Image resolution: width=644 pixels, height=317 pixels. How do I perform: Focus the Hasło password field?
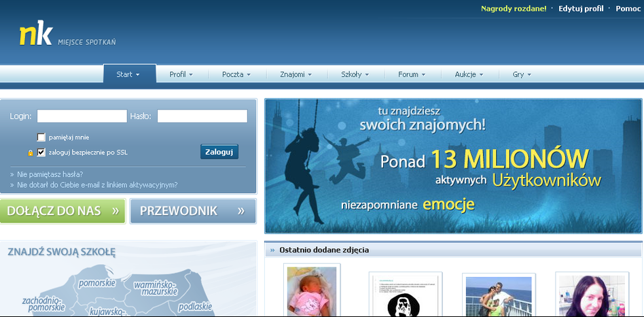202,116
